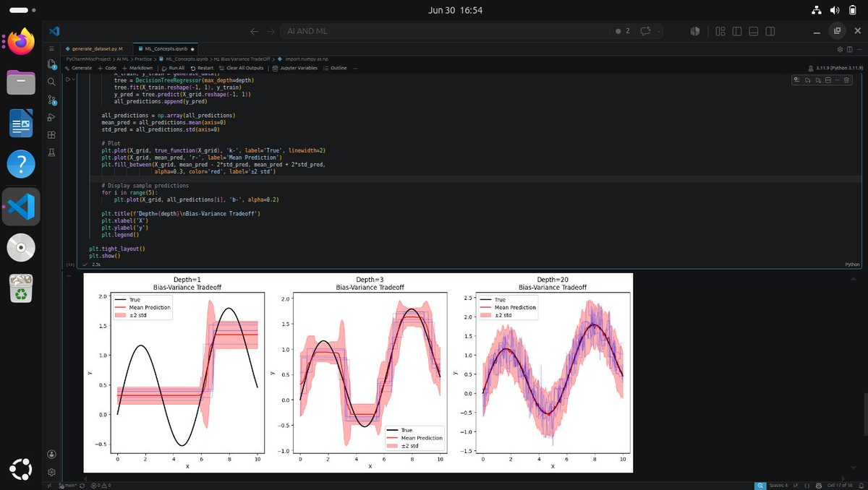
Task: Toggle the primary side bar visibility
Action: (x=737, y=31)
